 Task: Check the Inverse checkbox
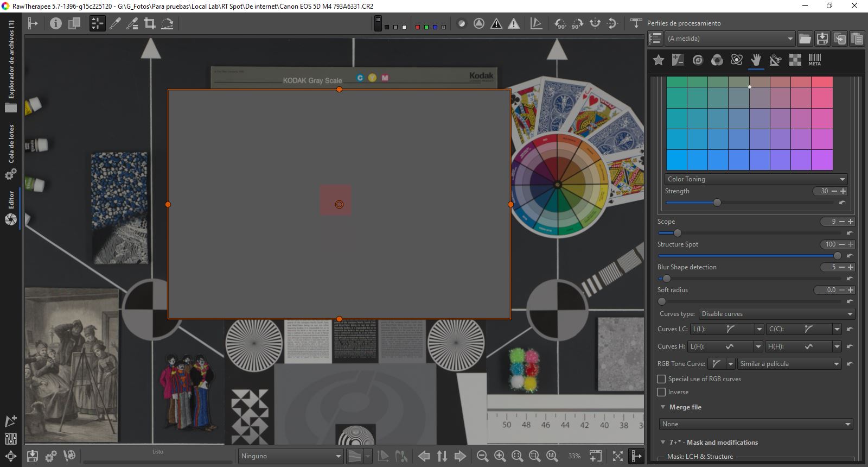point(661,392)
